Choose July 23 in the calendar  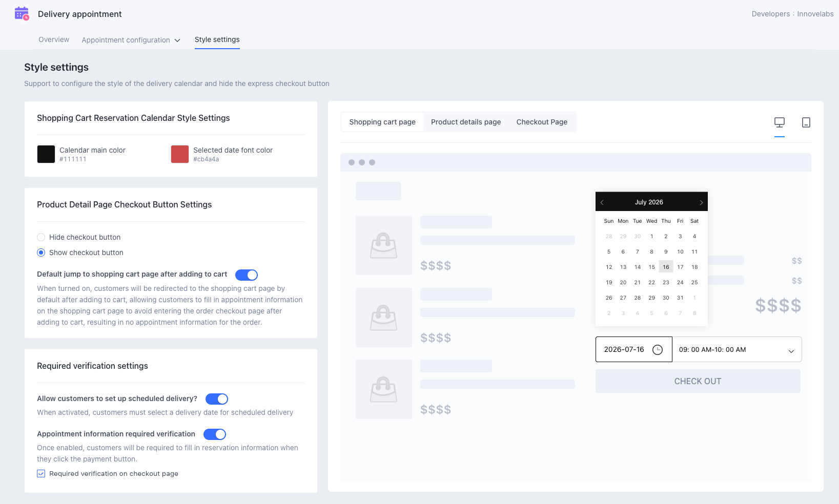666,282
